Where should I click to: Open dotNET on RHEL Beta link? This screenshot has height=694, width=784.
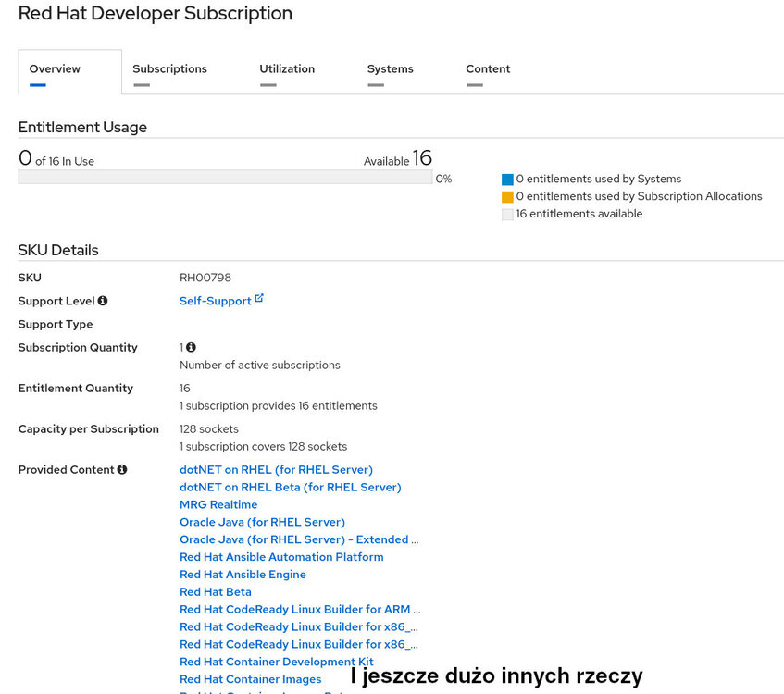coord(290,487)
